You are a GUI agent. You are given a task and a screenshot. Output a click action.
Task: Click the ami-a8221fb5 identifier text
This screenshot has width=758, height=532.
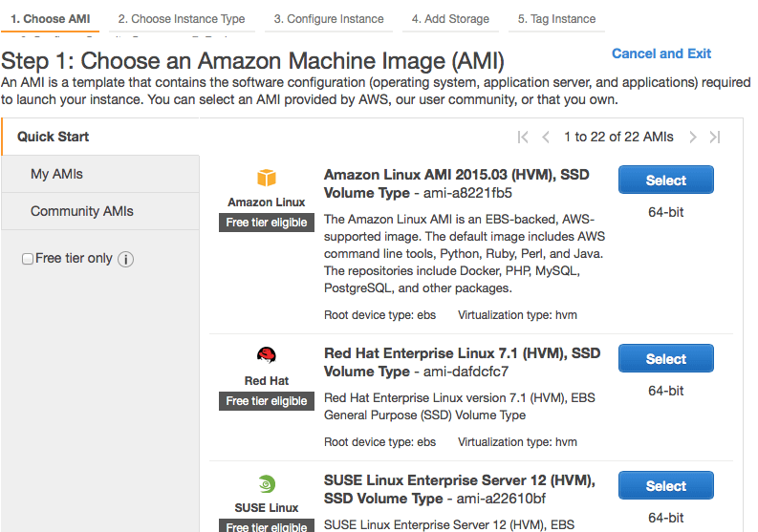point(467,193)
